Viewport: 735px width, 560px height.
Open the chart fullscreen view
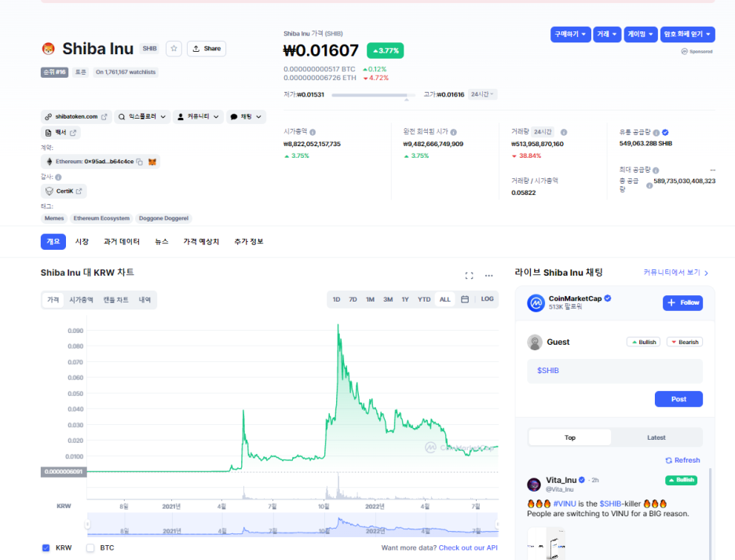point(470,276)
